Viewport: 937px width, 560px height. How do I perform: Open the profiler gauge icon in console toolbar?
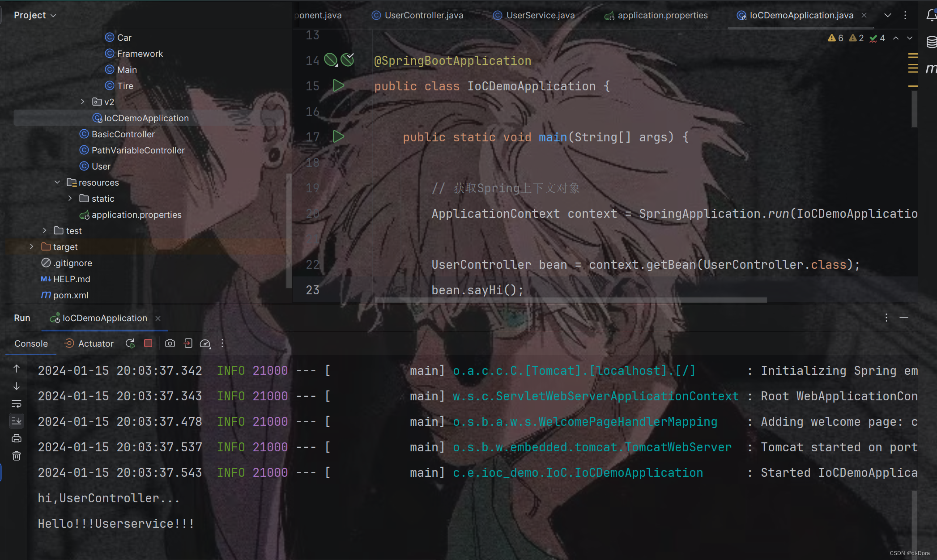tap(205, 344)
